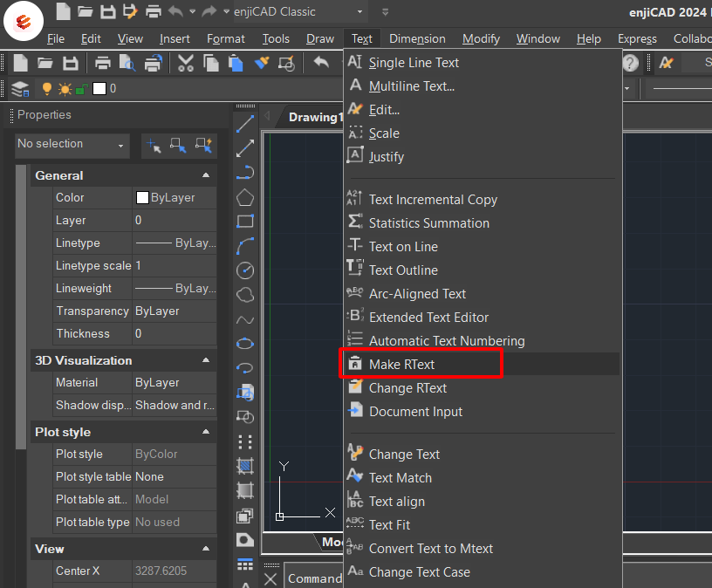
Task: Click the Insert Block tool icon
Action: click(x=245, y=393)
